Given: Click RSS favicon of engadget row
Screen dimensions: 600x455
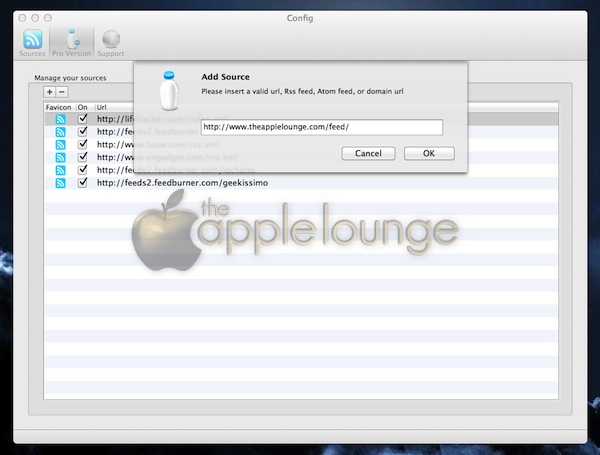Looking at the screenshot, I should 60,157.
